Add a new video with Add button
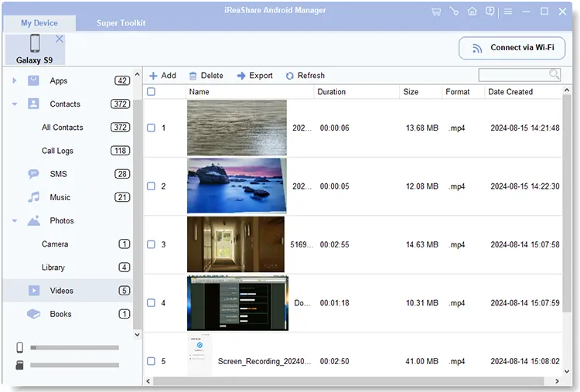 tap(162, 76)
